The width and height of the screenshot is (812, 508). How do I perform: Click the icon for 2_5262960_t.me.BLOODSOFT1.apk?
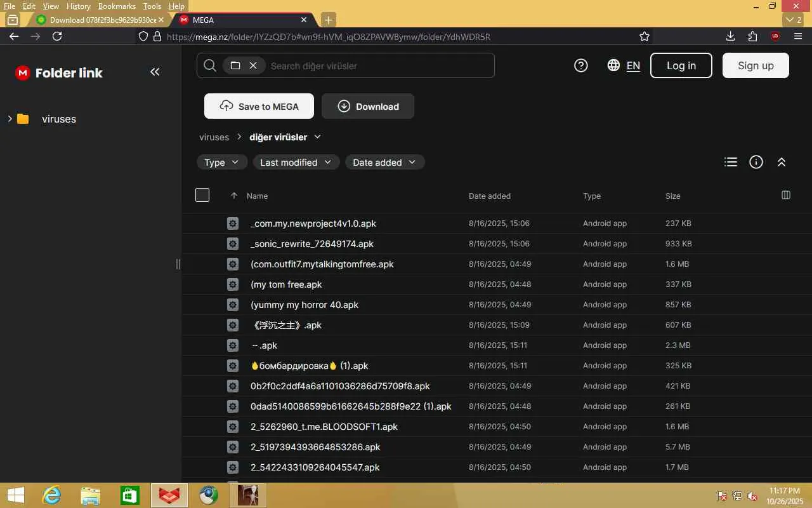[x=233, y=427]
